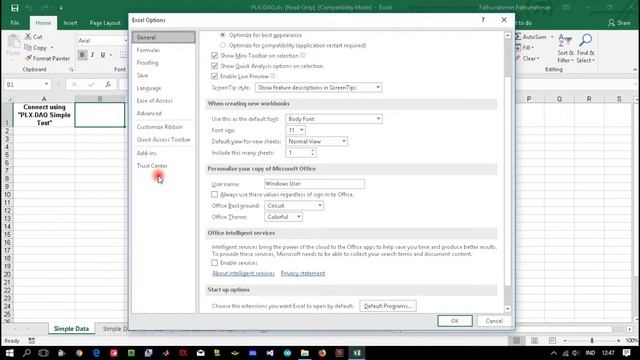Screen dimensions: 640x360
Task: Open Windows Start menu
Action: coord(9,353)
